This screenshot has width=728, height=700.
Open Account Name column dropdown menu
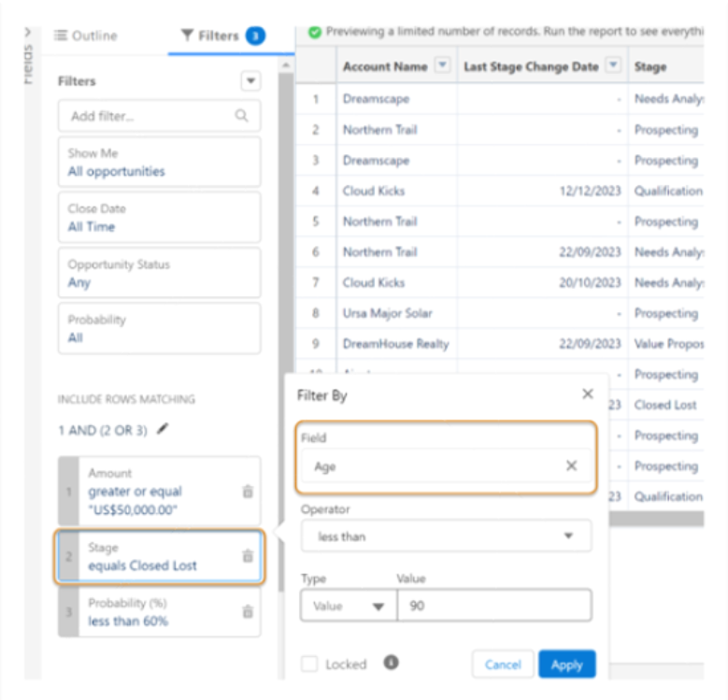[443, 66]
